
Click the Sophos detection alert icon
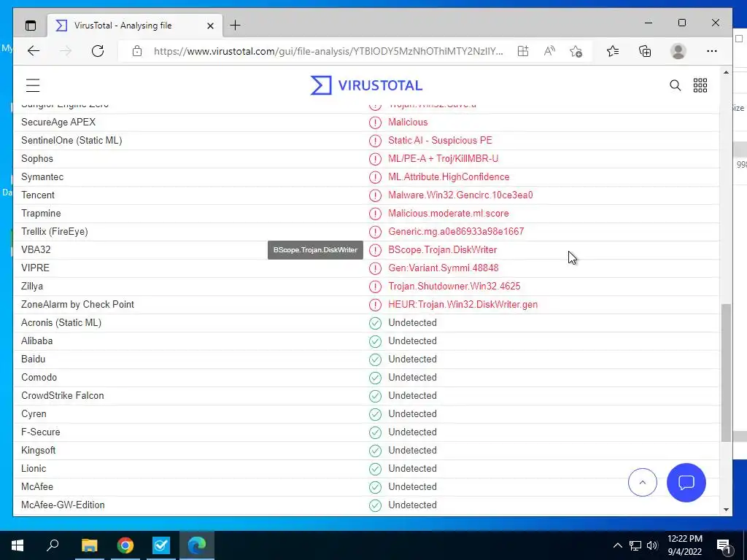pos(376,158)
